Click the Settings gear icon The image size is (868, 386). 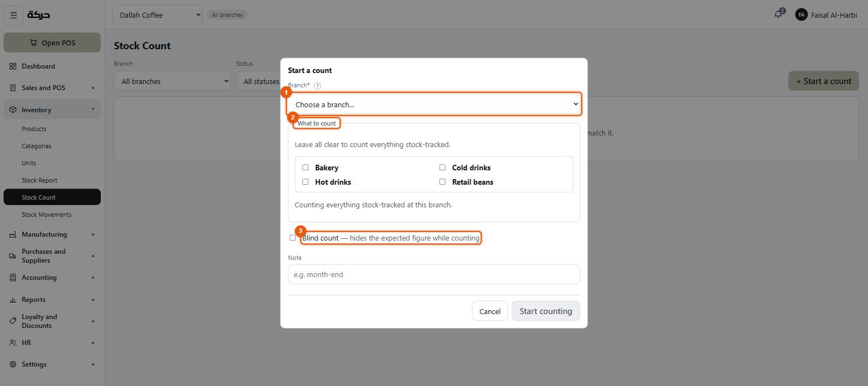13,364
